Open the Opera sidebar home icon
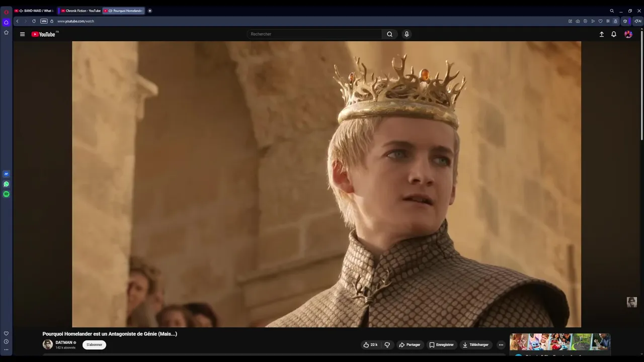This screenshot has width=644, height=362. [6, 22]
